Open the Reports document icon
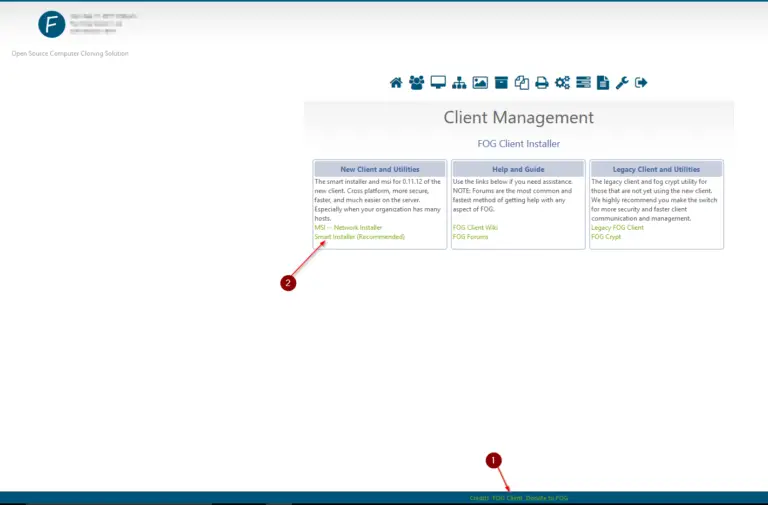Viewport: 768px width, 505px height. tap(603, 83)
